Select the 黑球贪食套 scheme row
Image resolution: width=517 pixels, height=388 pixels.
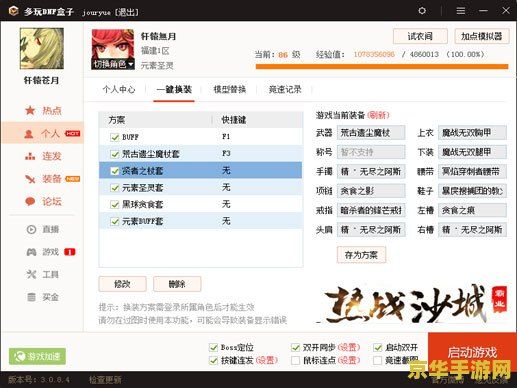201,204
